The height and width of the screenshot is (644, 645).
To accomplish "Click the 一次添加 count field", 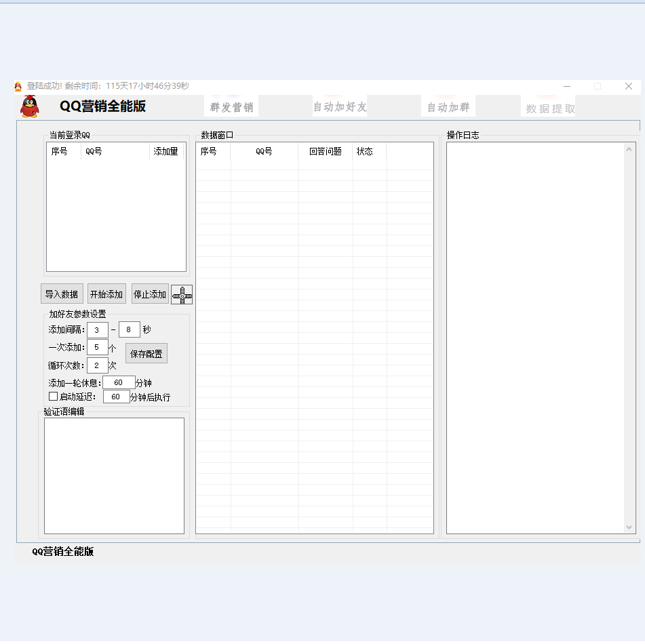I will [98, 348].
